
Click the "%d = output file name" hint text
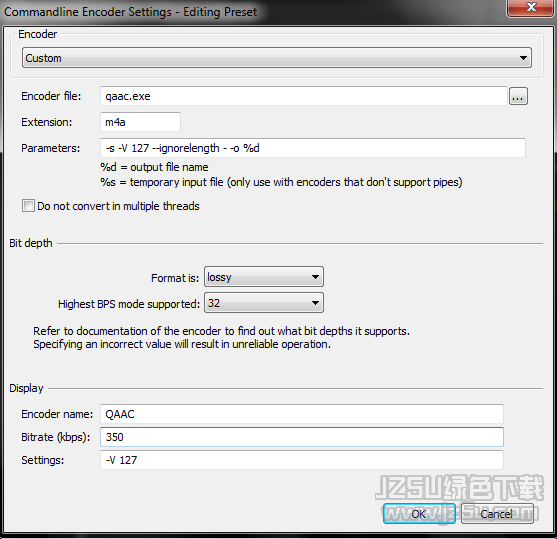[155, 167]
